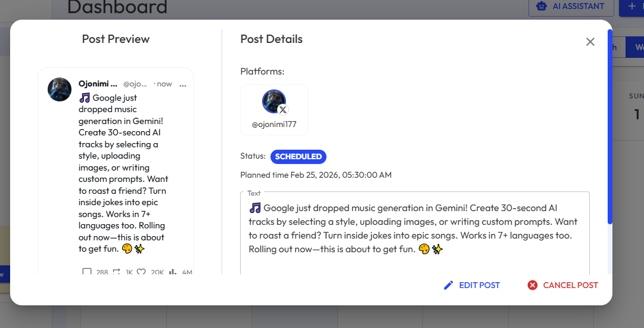644x328 pixels.
Task: Close the Post Details dialog
Action: pos(590,42)
